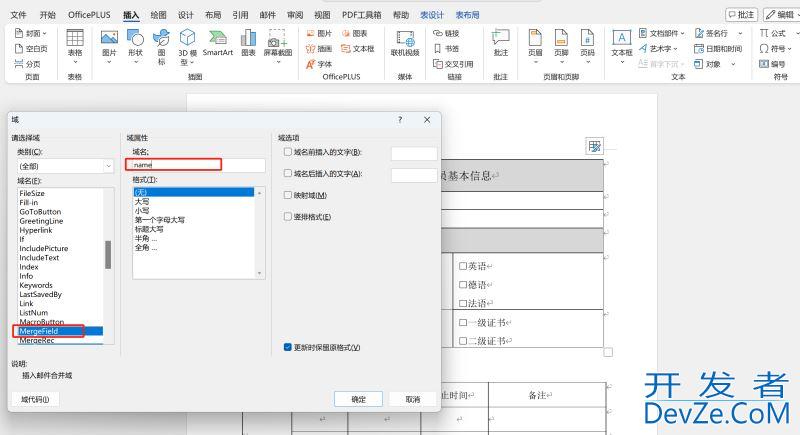Click the 页眉 (Header) icon
Viewport: 800px width, 435px height.
(535, 40)
